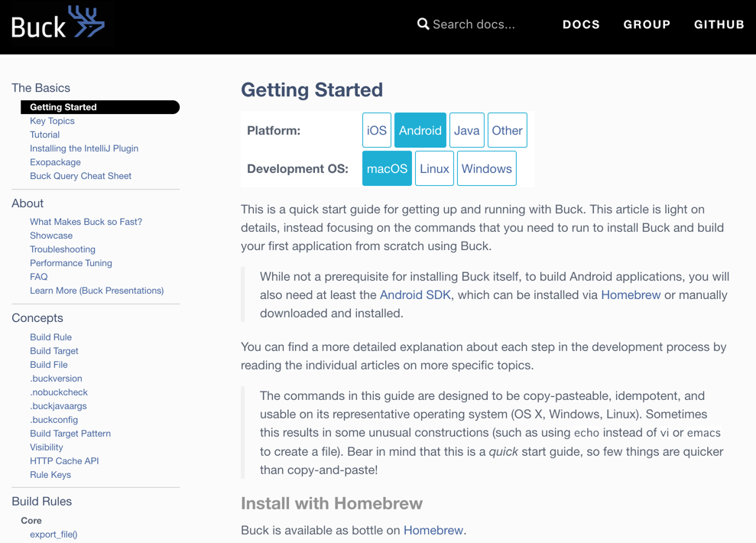The width and height of the screenshot is (756, 543).
Task: Open the .buckjavaargs page
Action: (x=58, y=406)
